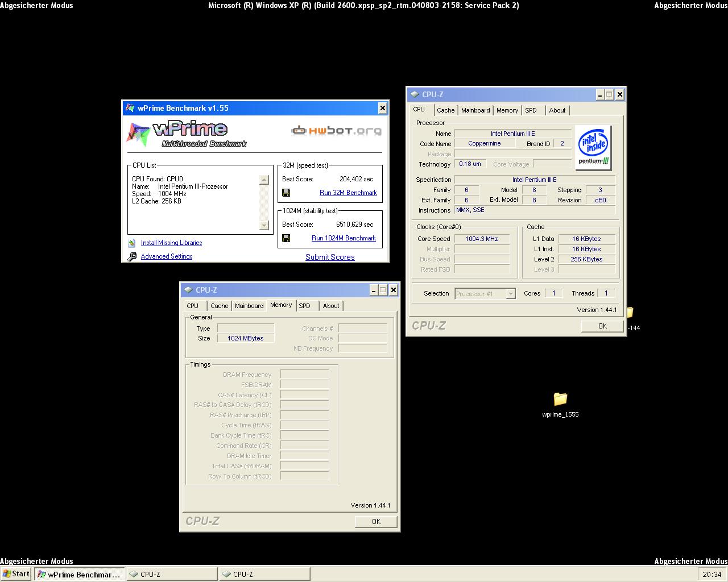Click the 1024M best score 6510,629 sec
This screenshot has width=728, height=582.
[x=354, y=225]
